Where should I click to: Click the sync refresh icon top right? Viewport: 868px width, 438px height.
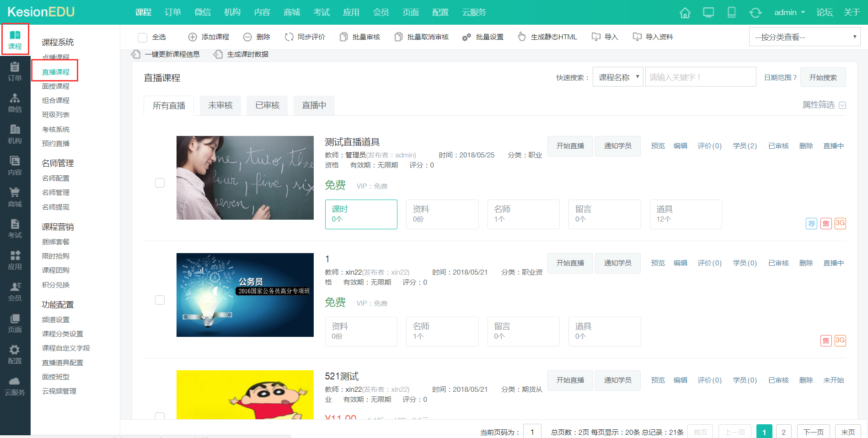point(755,12)
